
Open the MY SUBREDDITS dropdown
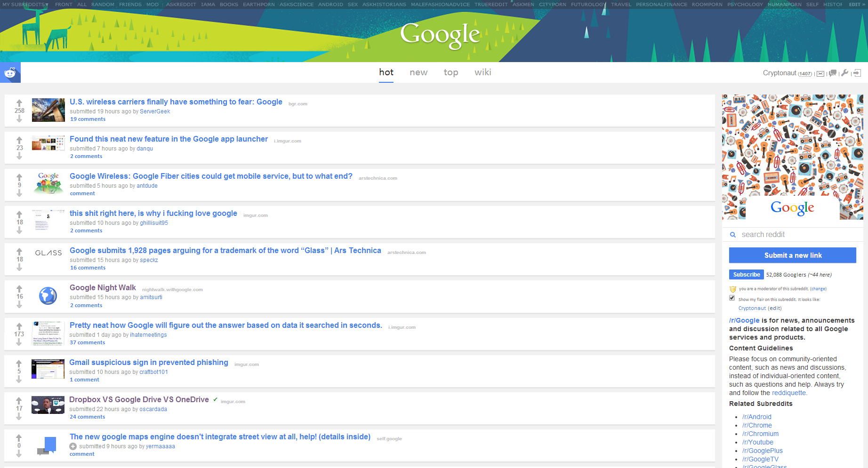(26, 4)
